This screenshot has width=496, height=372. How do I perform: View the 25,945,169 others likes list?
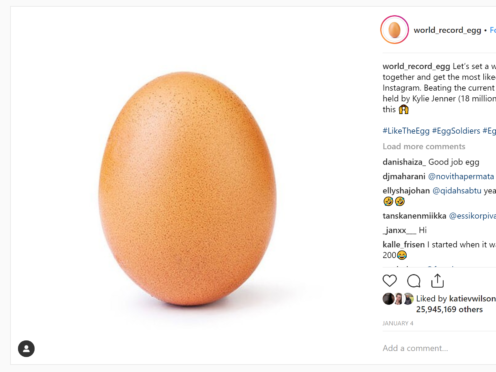tap(449, 309)
